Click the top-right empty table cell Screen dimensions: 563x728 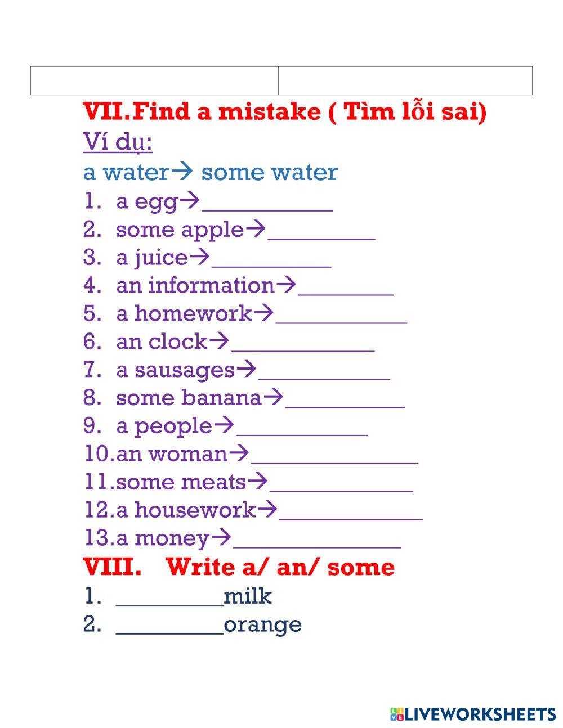coord(405,80)
